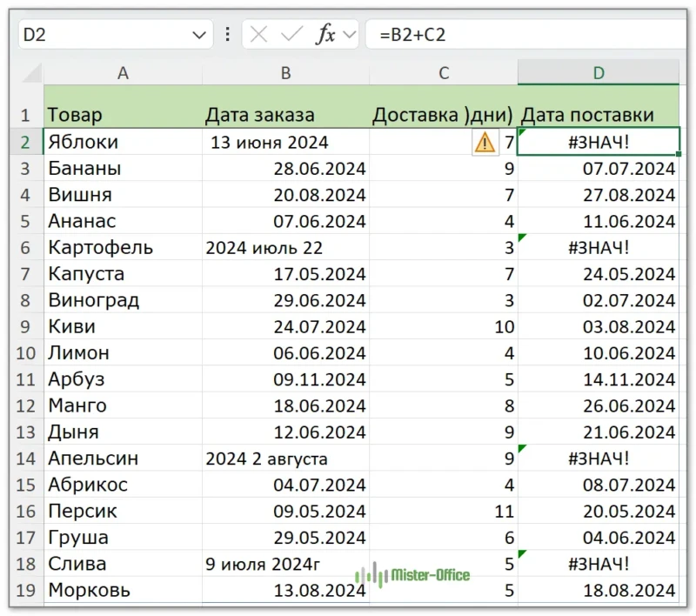Click cell B2 with text 13 июня 2024
Image resolution: width=696 pixels, height=616 pixels.
(285, 143)
